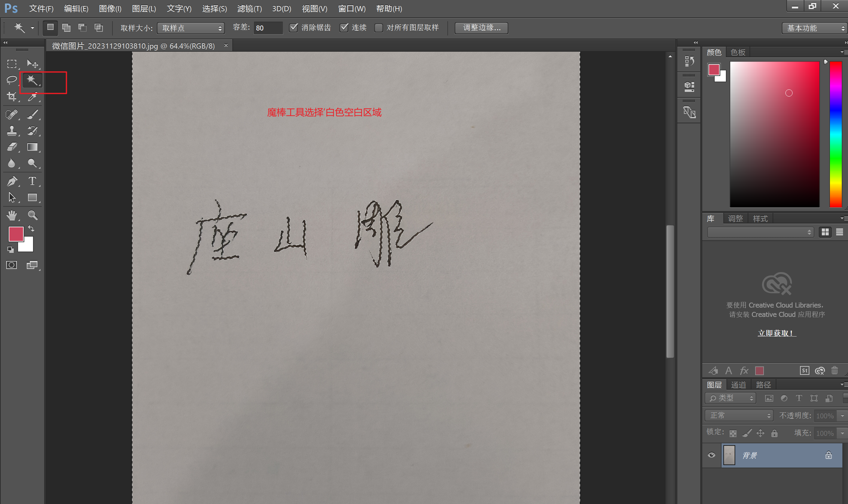Click the Eyedropper tool

[x=32, y=97]
